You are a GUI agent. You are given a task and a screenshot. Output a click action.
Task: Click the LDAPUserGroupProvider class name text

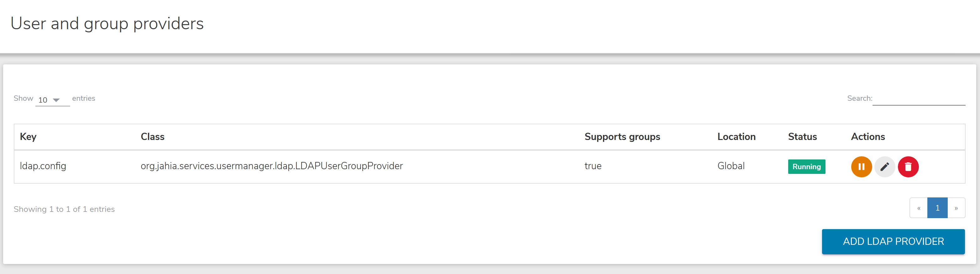[272, 166]
